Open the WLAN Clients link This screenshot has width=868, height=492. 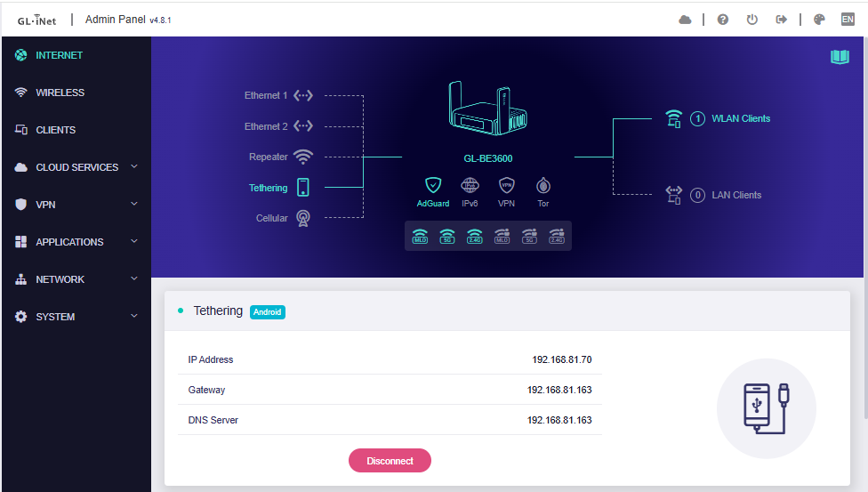pos(740,118)
